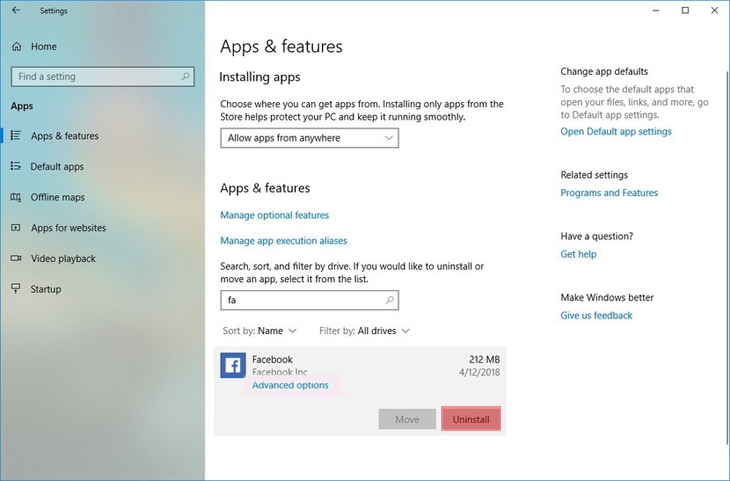
Task: Maximize the Settings window
Action: click(x=685, y=10)
